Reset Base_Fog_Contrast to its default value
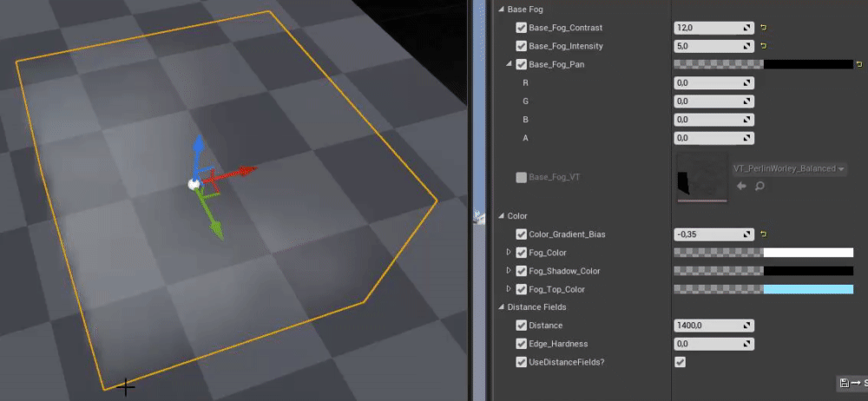The image size is (868, 401). 764,28
